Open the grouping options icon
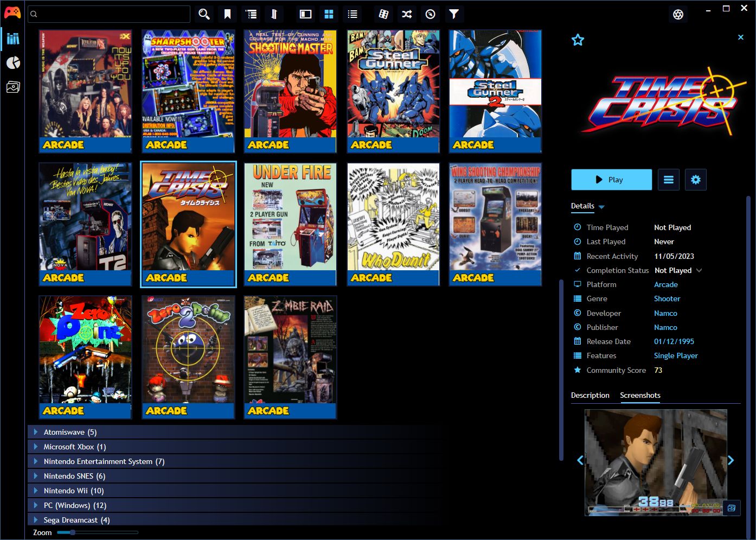756x540 pixels. (251, 14)
